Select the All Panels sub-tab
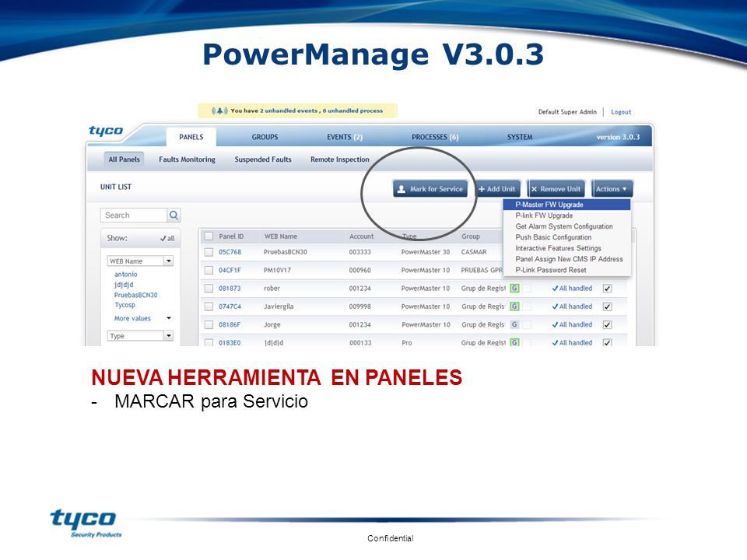This screenshot has width=747, height=560. point(124,159)
